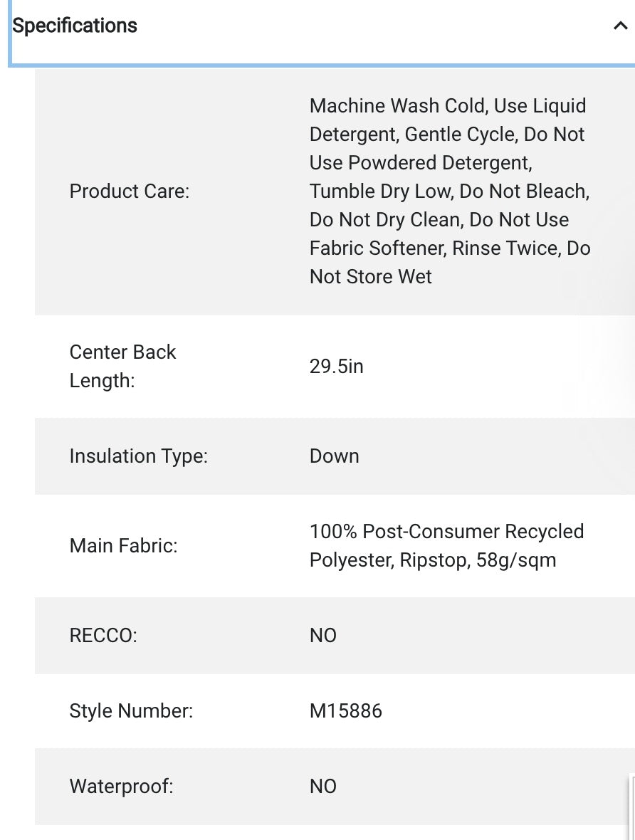The width and height of the screenshot is (635, 840).
Task: Click the NO value beside RECCO
Action: tap(323, 636)
